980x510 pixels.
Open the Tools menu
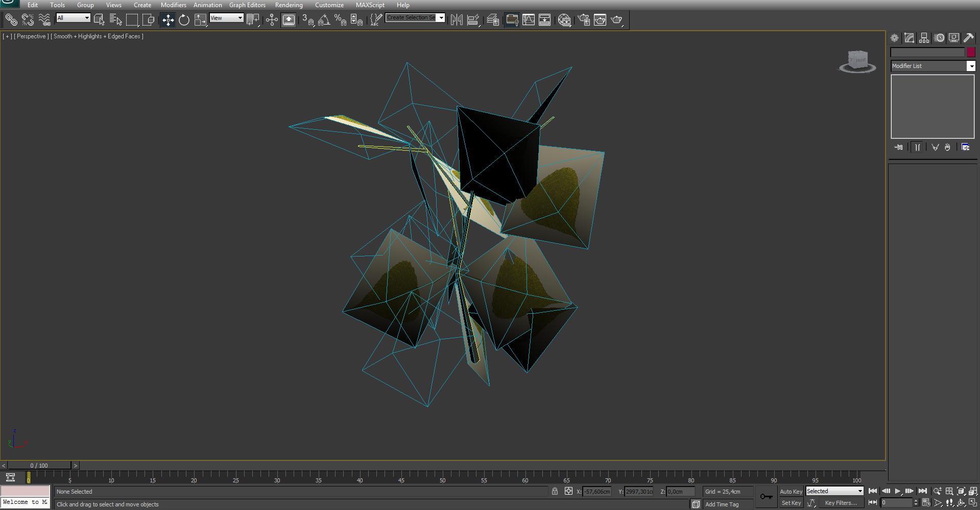57,5
